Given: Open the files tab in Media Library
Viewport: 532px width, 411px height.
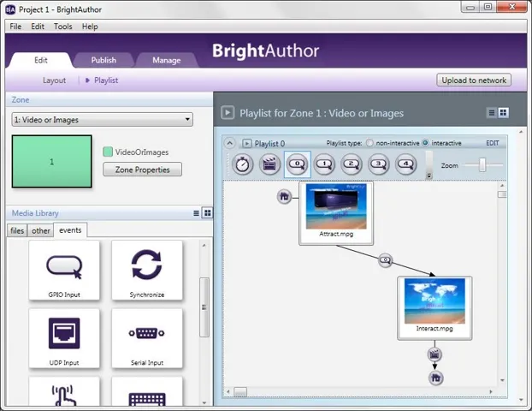Looking at the screenshot, I should (17, 231).
